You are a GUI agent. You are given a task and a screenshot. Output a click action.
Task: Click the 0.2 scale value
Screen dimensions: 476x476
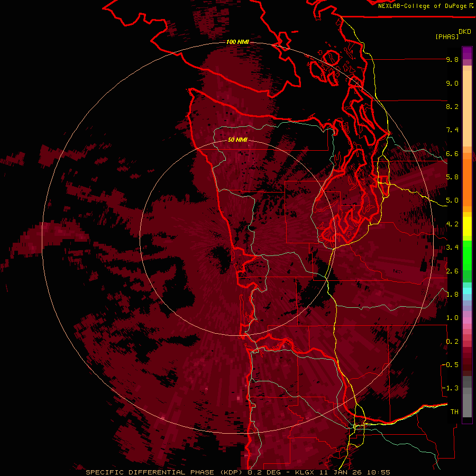[x=452, y=342]
